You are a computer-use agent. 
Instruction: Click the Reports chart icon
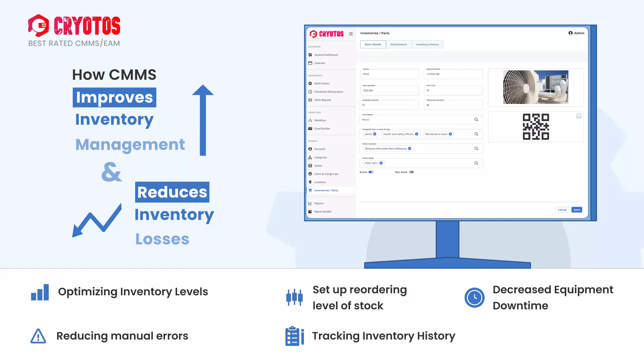(310, 203)
